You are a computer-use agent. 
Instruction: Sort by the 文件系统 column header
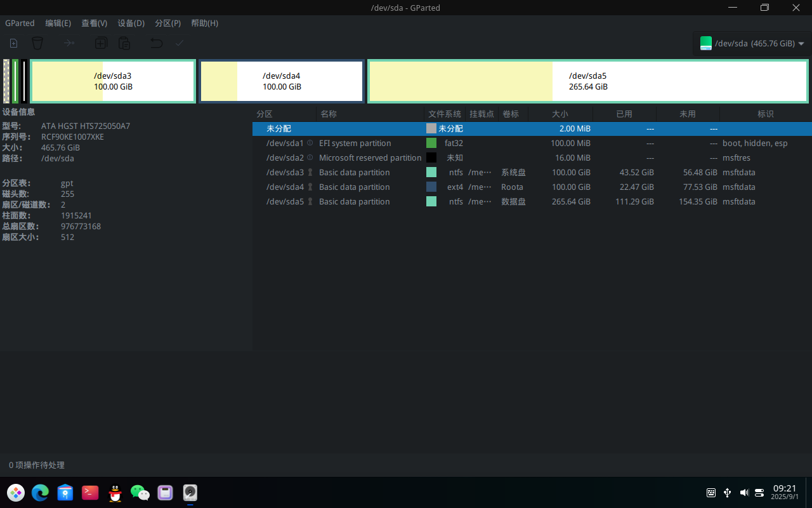[x=445, y=114]
